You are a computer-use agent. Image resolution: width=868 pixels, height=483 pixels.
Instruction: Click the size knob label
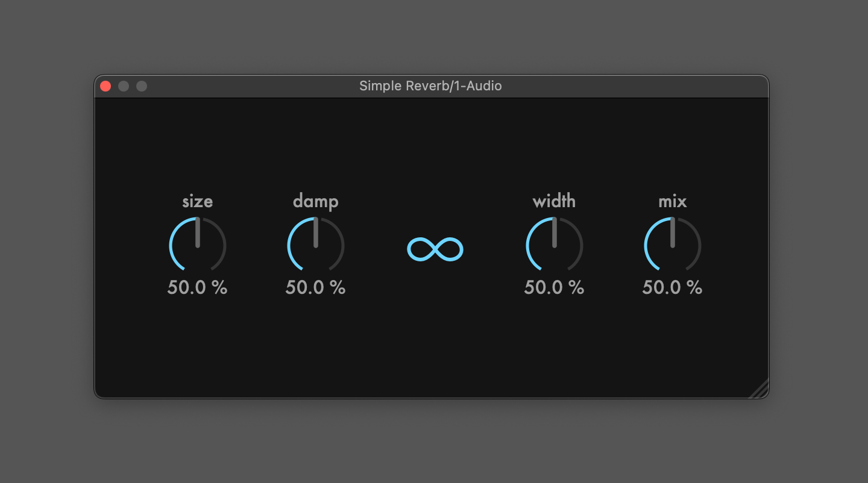click(x=198, y=202)
